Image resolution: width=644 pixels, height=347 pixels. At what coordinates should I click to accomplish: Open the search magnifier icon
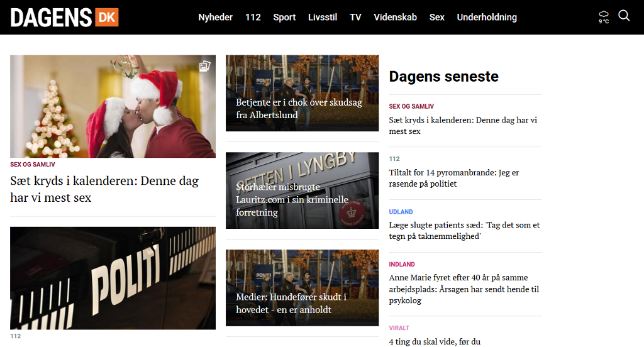click(624, 16)
